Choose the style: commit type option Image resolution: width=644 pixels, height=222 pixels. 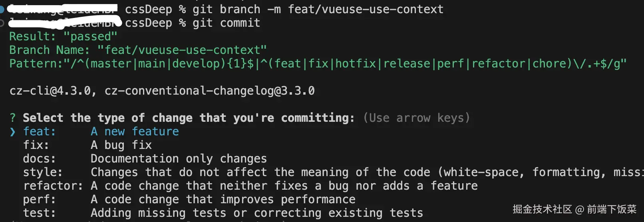[42, 172]
